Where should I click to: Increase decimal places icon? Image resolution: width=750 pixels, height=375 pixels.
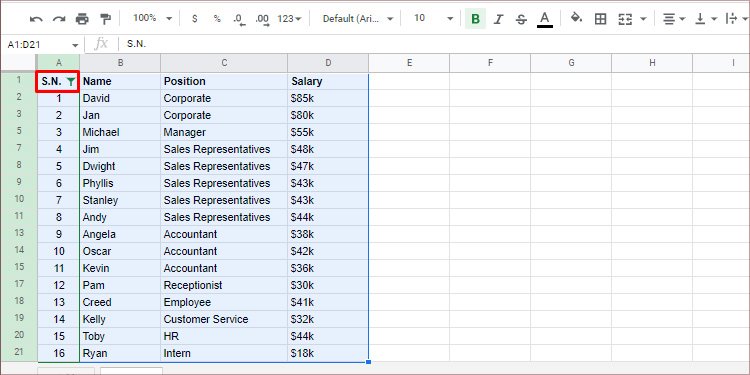click(262, 19)
